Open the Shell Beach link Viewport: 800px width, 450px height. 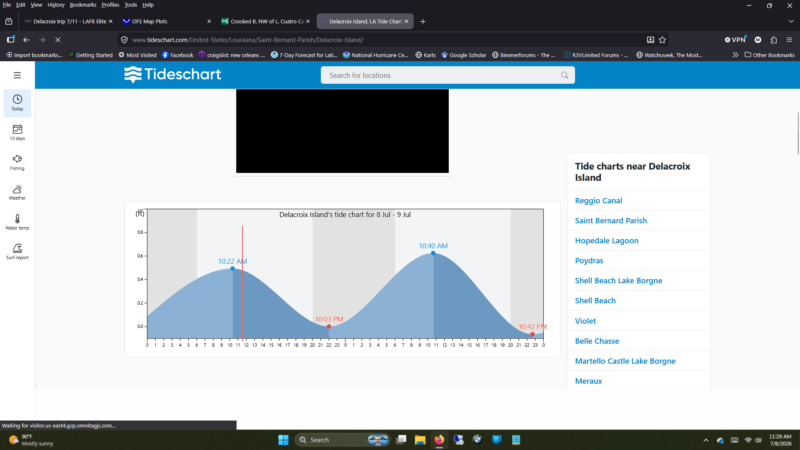click(595, 301)
